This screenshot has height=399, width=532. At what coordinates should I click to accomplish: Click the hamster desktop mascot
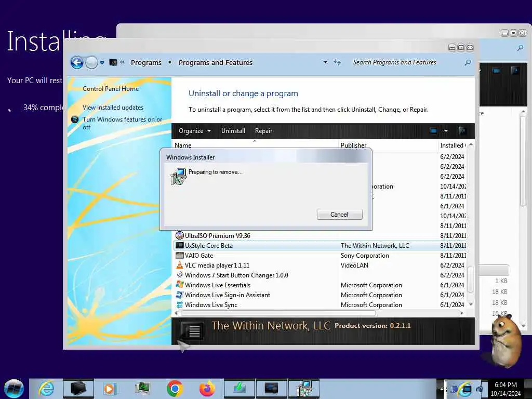tap(505, 341)
